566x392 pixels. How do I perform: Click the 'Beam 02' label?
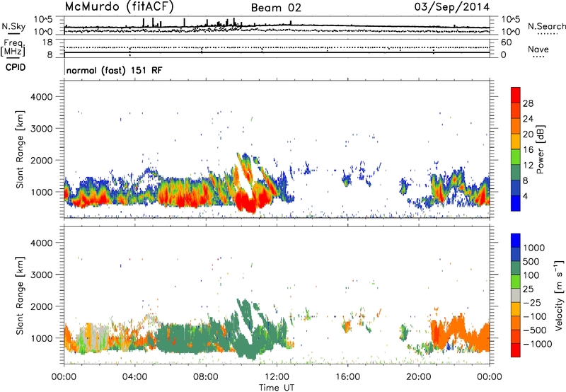click(x=276, y=8)
